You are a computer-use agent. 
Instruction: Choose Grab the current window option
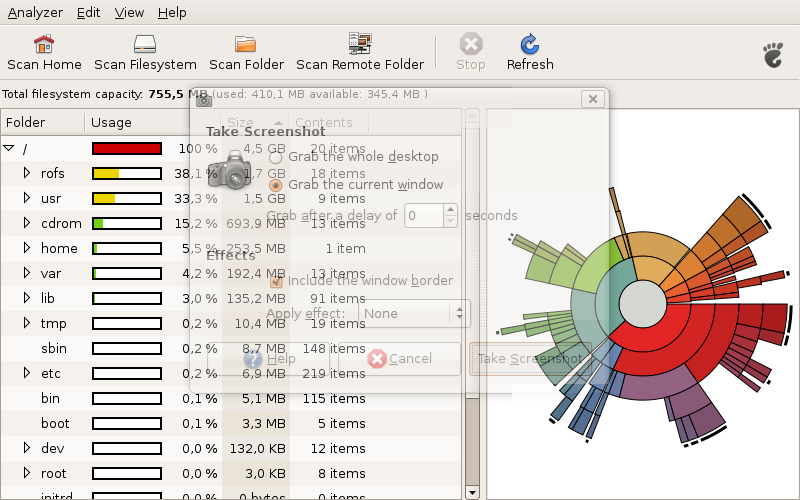(x=276, y=185)
